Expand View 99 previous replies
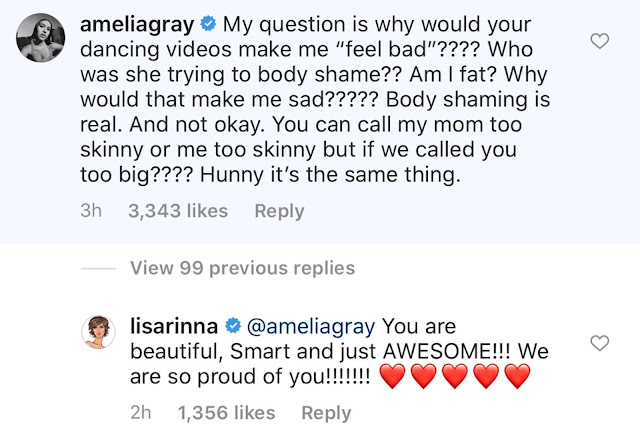640x447 pixels. (x=242, y=268)
